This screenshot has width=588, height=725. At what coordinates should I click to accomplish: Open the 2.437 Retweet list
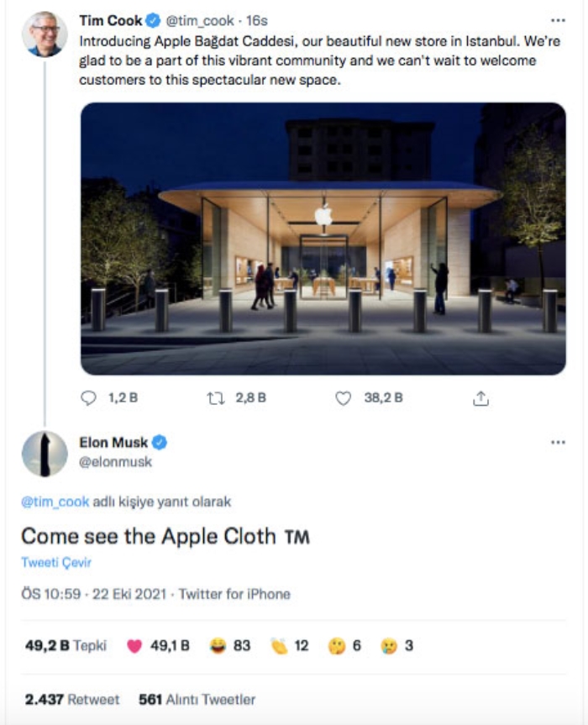pyautogui.click(x=72, y=699)
